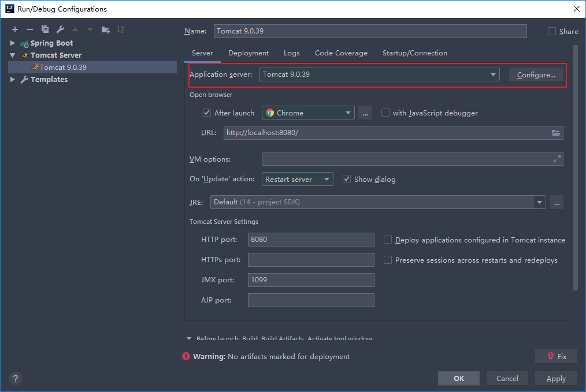Click the Spring Boot leaf icon

[x=25, y=44]
